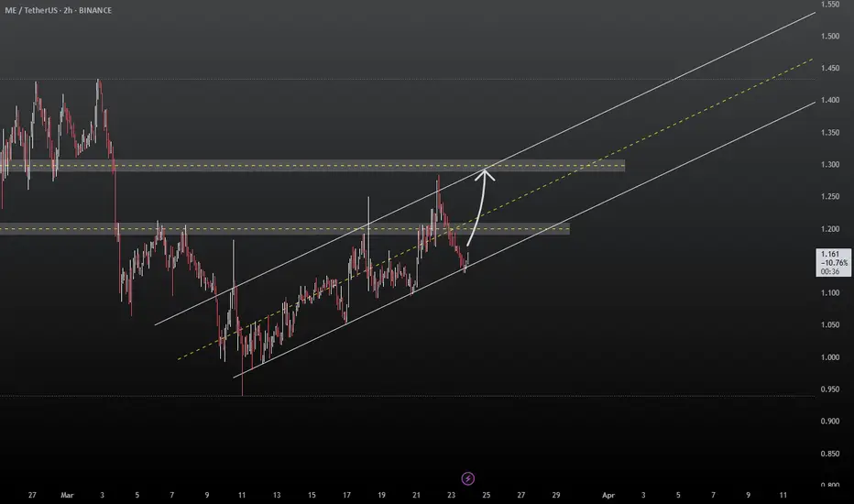Click the 0.950 price axis label

coord(830,389)
